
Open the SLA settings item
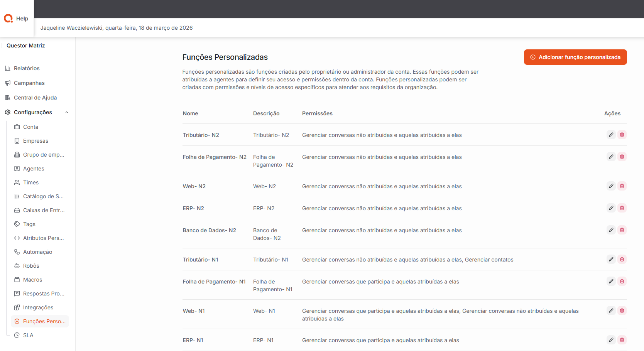click(x=28, y=335)
